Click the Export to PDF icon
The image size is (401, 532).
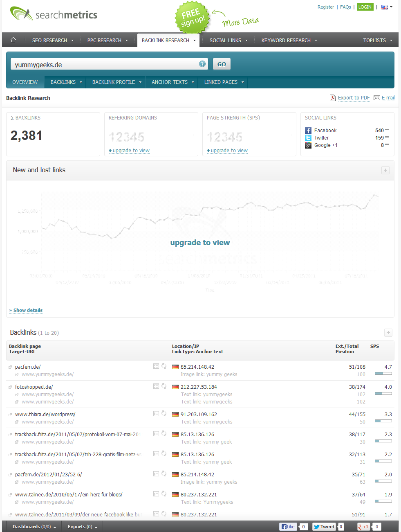coord(333,98)
